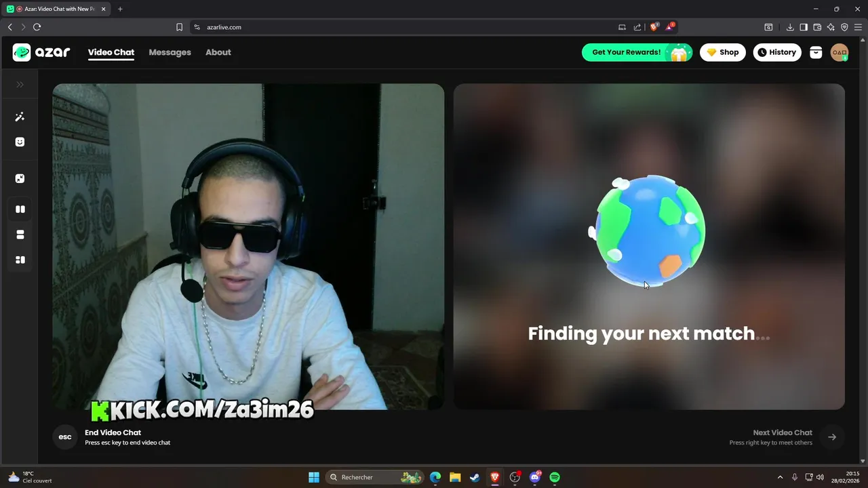Click taskbar Rechercher search box
The height and width of the screenshot is (488, 868).
click(374, 477)
